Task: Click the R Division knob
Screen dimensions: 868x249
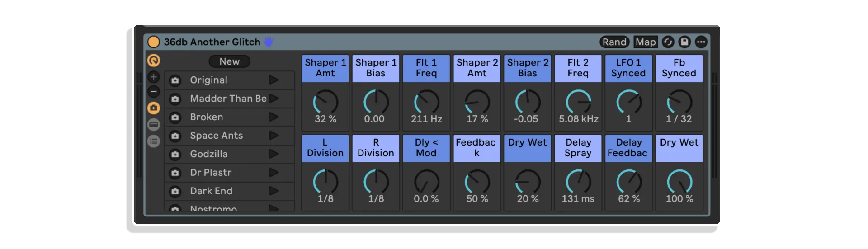Action: pos(376,182)
